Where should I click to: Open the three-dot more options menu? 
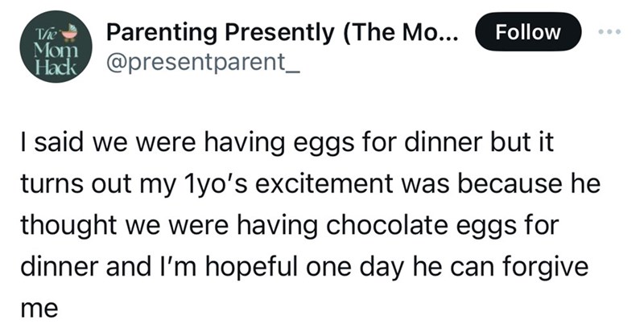click(610, 31)
